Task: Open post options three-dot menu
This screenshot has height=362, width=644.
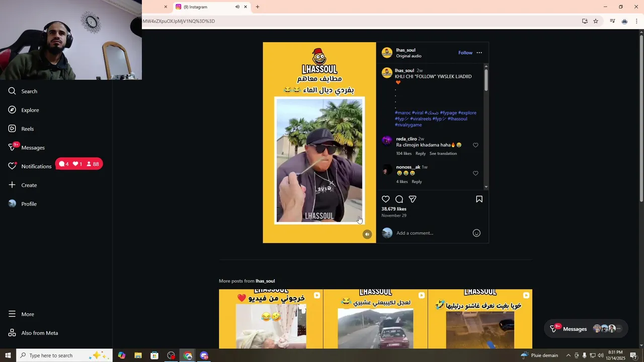Action: 479,53
